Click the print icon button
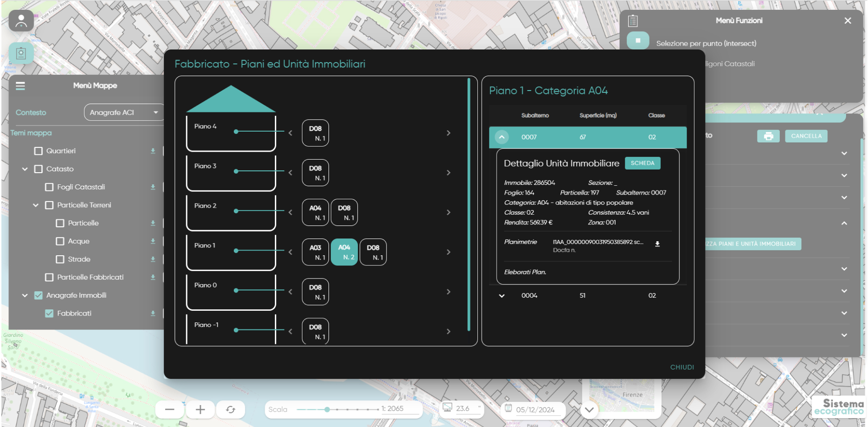 (x=769, y=136)
